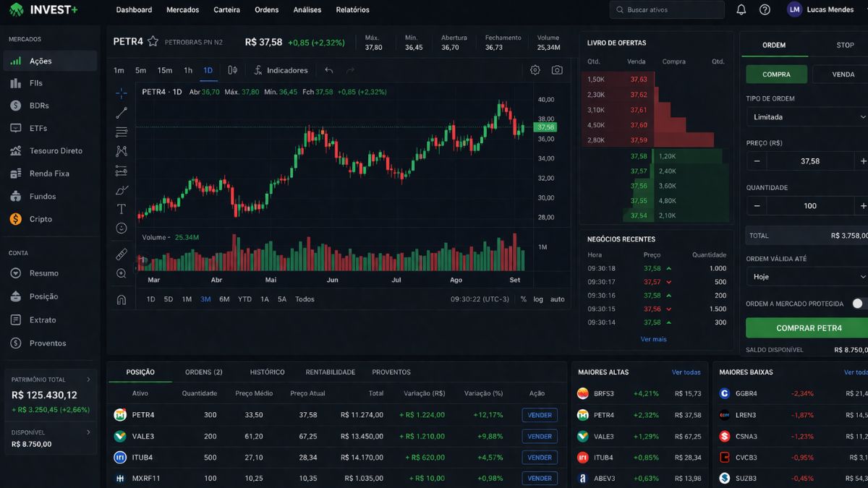Screen dimensions: 868x488
Task: Switch chart timeframe to 3M
Action: [x=206, y=299]
